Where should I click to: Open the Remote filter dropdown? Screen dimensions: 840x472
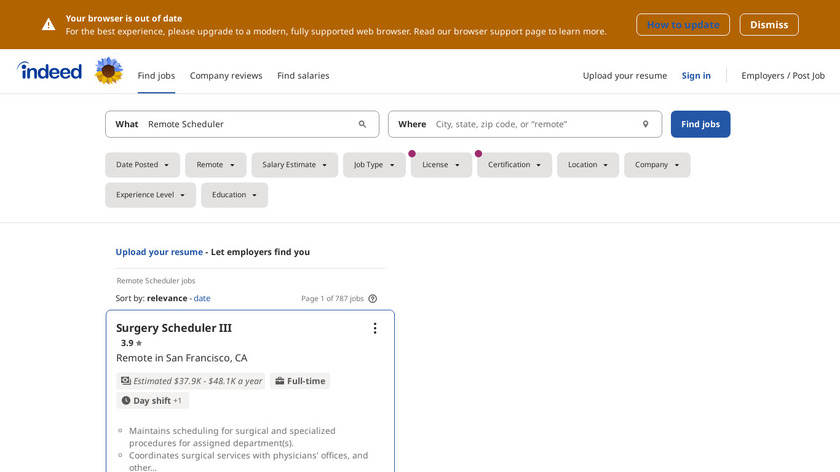[215, 165]
